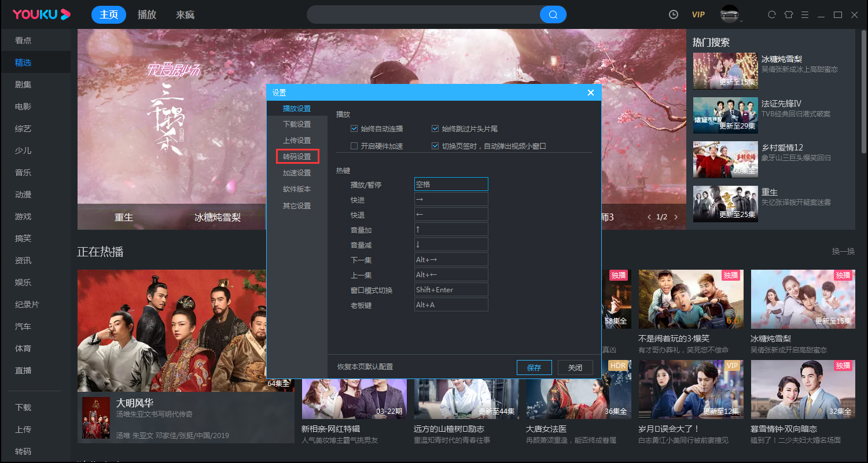868x463 pixels.
Task: Uncheck 始终自动连播
Action: click(353, 128)
